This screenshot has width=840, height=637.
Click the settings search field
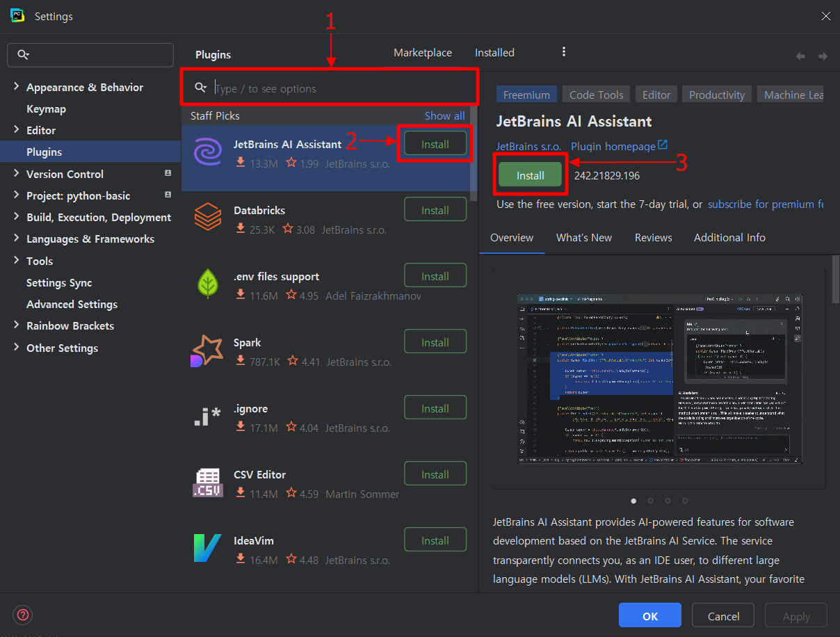[90, 55]
